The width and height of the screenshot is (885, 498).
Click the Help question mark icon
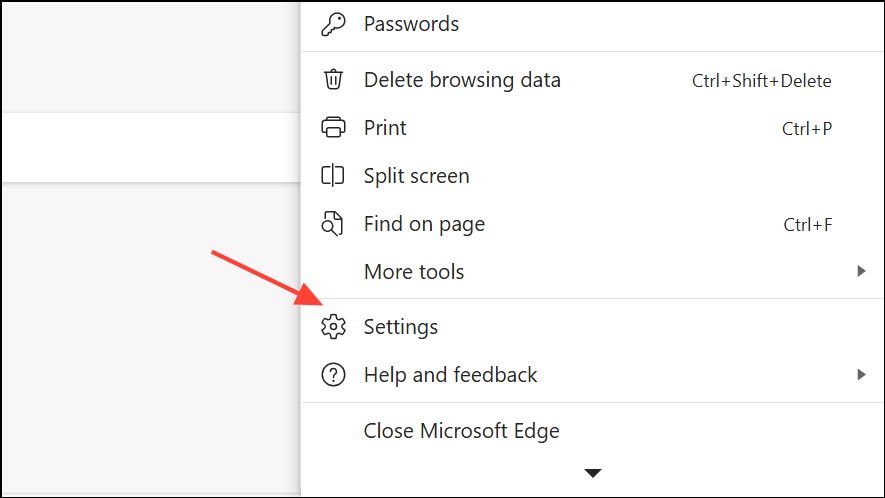pyautogui.click(x=332, y=375)
